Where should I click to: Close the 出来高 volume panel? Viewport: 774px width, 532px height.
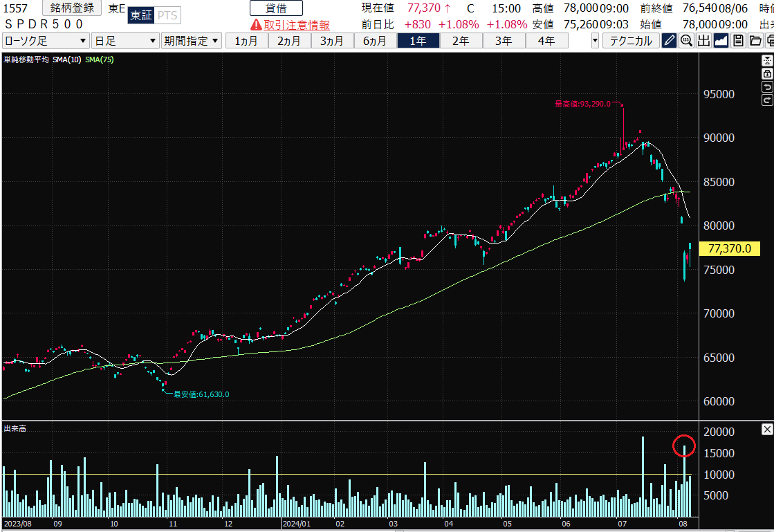(766, 430)
